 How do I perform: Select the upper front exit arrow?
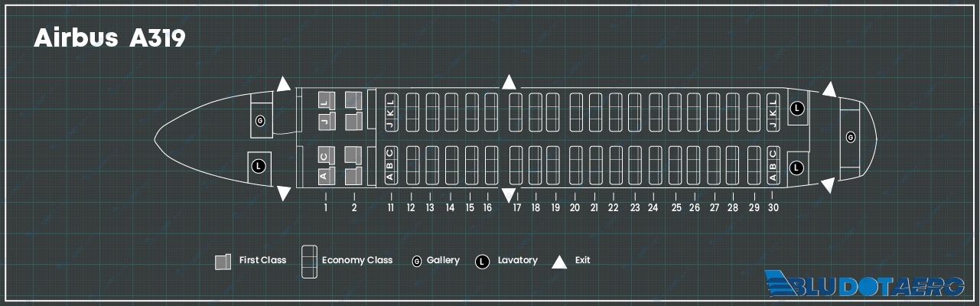(284, 84)
